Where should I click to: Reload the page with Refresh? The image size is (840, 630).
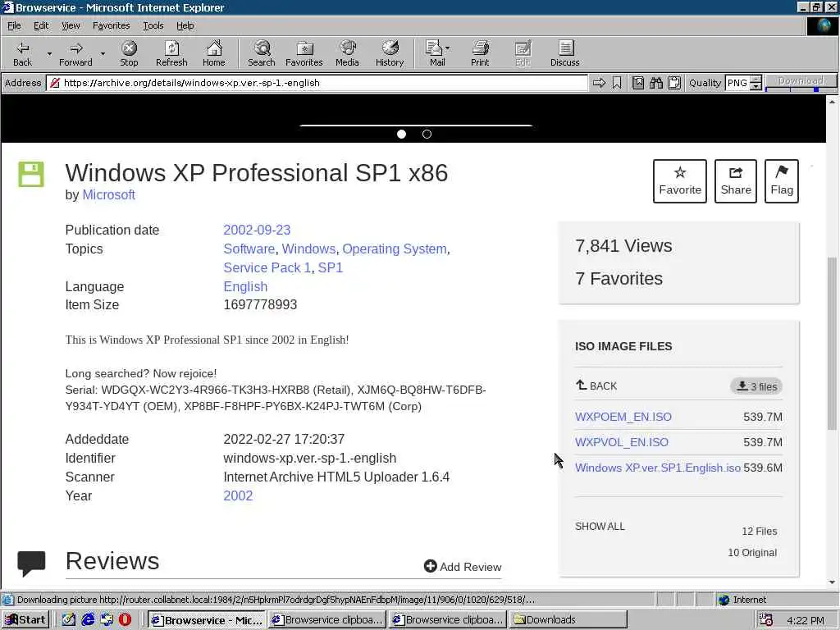click(x=171, y=53)
